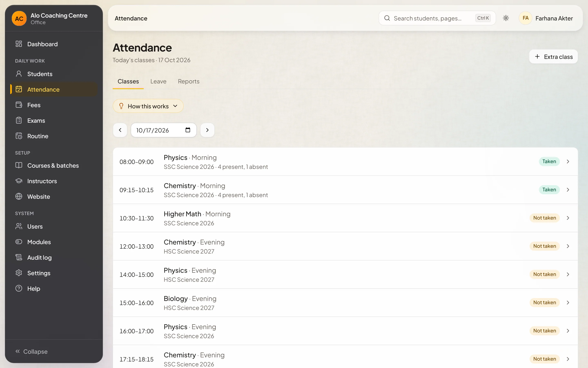Click the Instructors graduation cap icon
The height and width of the screenshot is (368, 588).
point(19,181)
